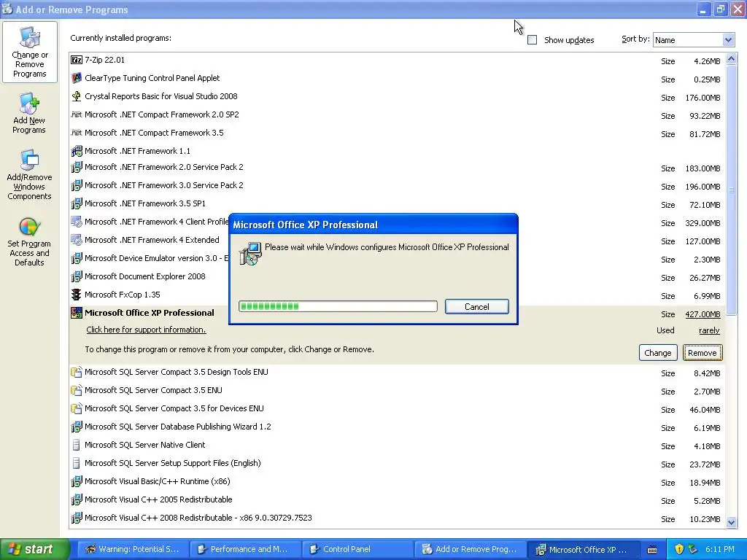Open Click here for support information link
The height and width of the screenshot is (560, 747).
(x=146, y=330)
